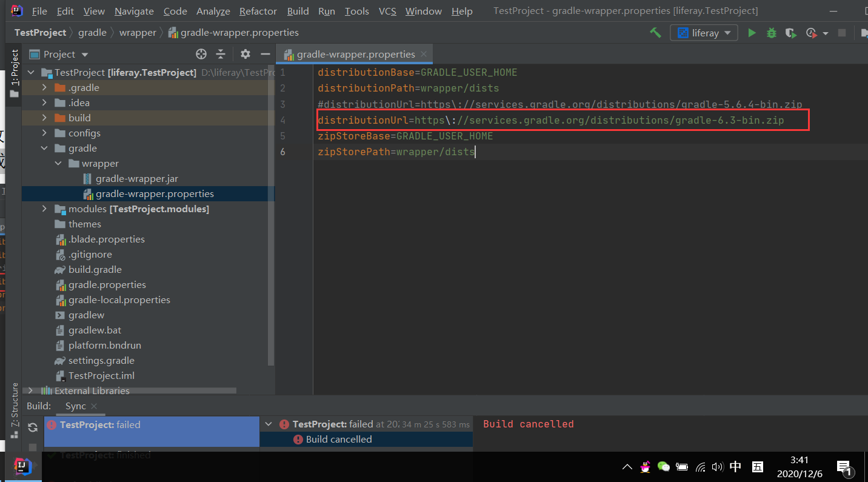Close the Sync tab

[93, 407]
